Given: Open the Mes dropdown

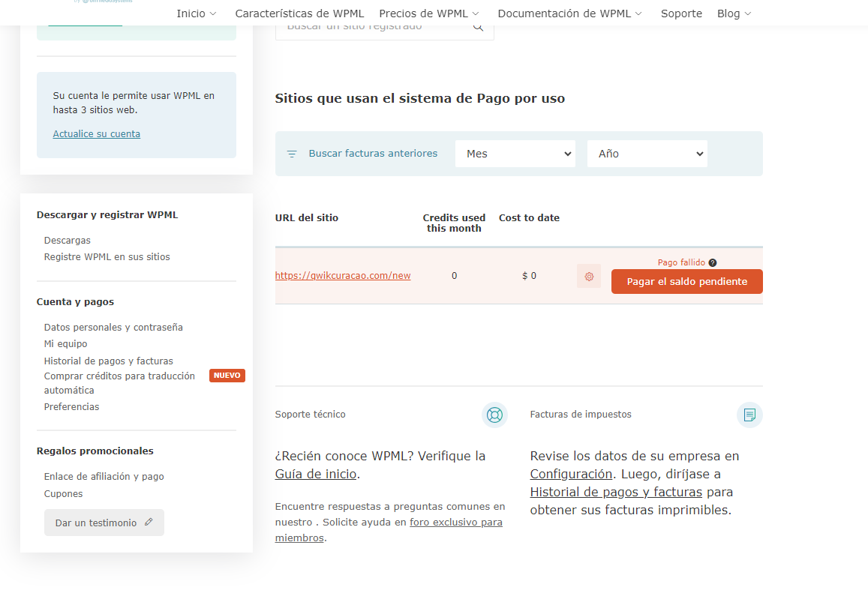Looking at the screenshot, I should point(515,154).
